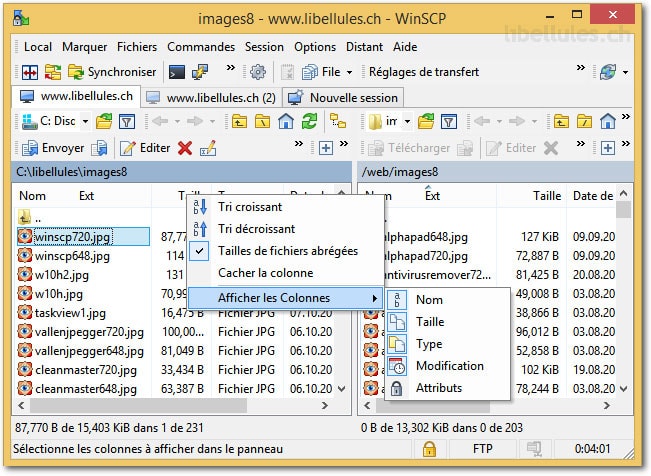Click the remote plus select-files icon
Image resolution: width=651 pixels, height=476 pixels.
click(607, 148)
